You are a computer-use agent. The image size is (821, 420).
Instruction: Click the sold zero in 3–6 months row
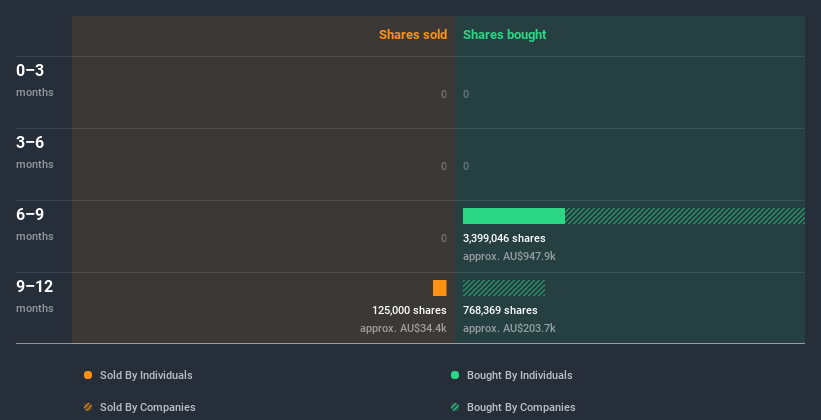[x=444, y=166]
